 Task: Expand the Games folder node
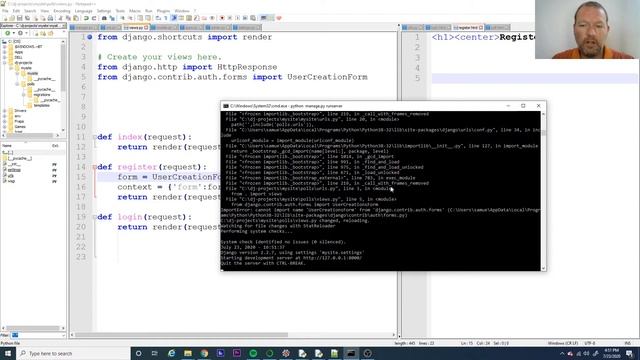pyautogui.click(x=4, y=127)
